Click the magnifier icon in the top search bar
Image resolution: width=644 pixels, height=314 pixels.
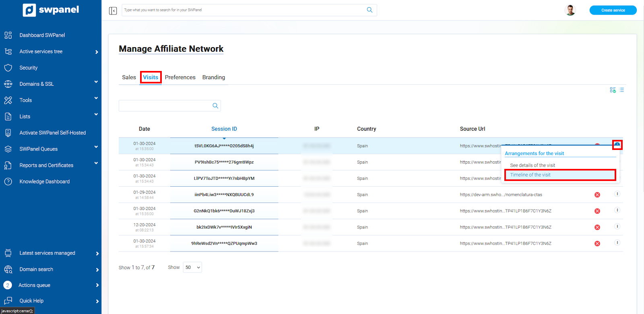pos(369,10)
